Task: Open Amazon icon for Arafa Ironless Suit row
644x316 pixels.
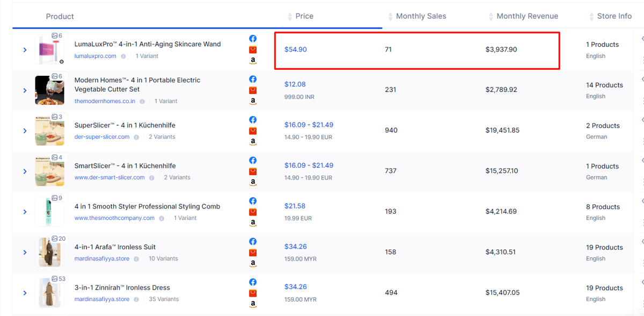Action: (x=253, y=263)
